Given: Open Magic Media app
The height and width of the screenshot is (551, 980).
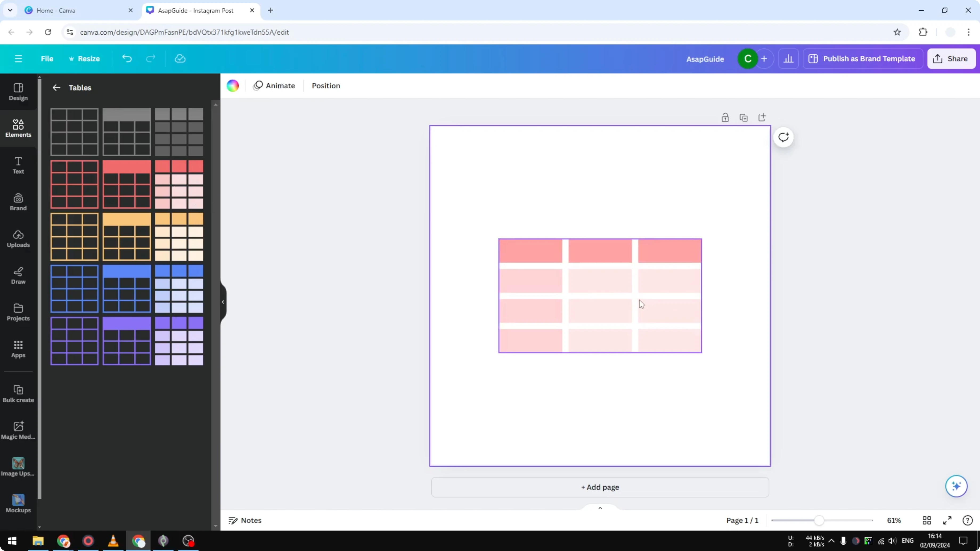Looking at the screenshot, I should pos(18,431).
